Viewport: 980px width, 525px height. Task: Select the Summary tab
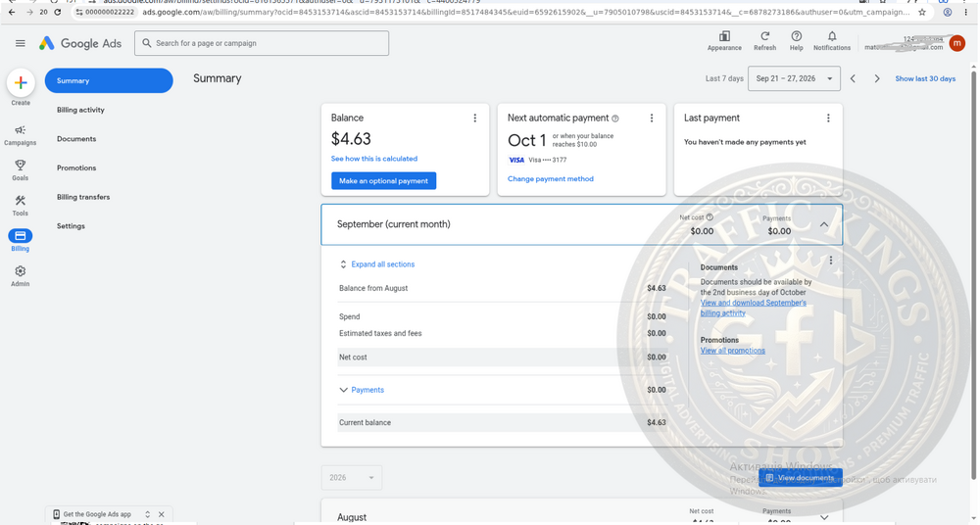[x=109, y=80]
